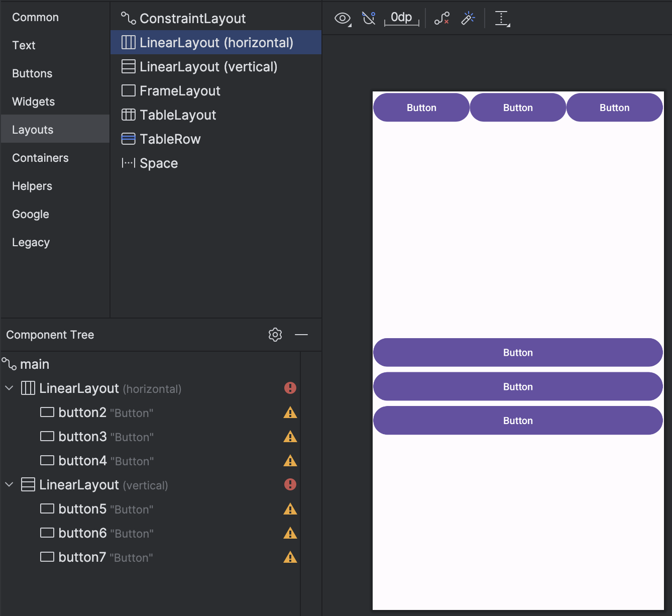Pick FrameLayout from the palette
Screen dimensions: 672x616
[216, 90]
